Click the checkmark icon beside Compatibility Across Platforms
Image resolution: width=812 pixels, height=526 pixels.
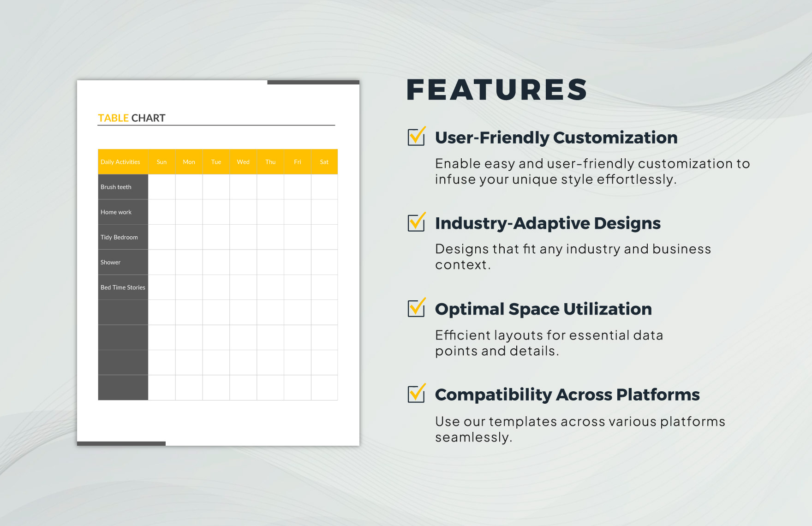[x=417, y=394]
